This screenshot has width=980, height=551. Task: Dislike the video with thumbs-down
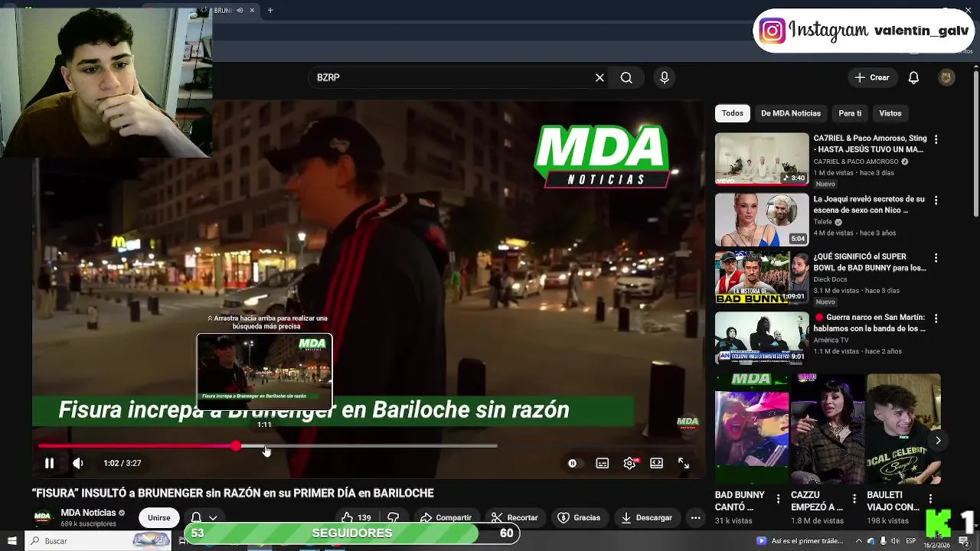pyautogui.click(x=393, y=517)
